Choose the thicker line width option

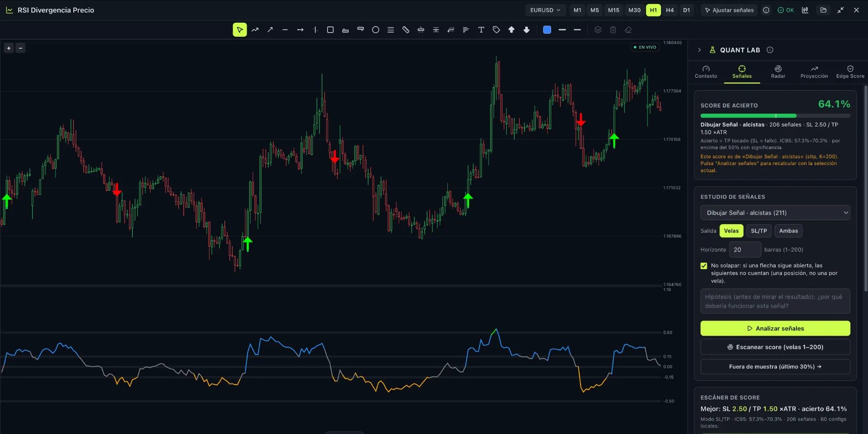click(x=562, y=30)
